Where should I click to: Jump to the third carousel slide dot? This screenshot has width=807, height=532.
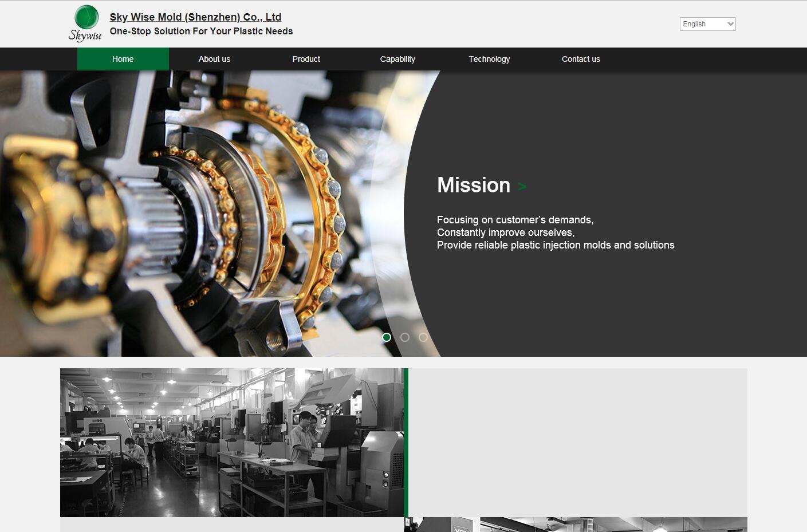(423, 337)
